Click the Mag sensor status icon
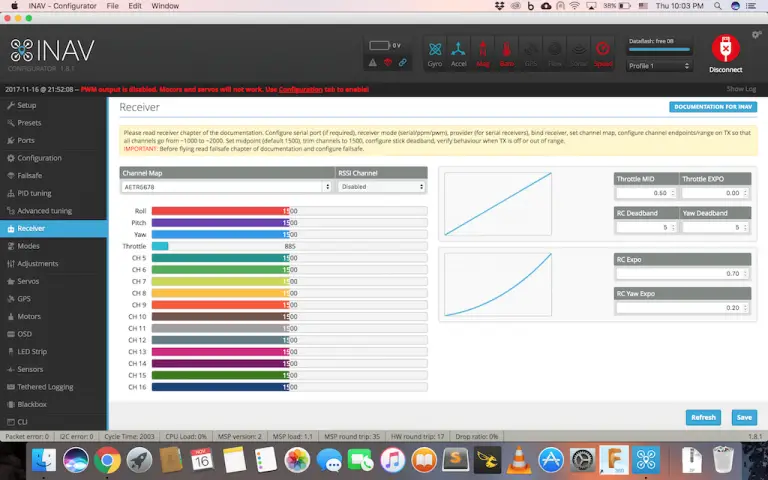The height and width of the screenshot is (480, 768). tap(483, 52)
